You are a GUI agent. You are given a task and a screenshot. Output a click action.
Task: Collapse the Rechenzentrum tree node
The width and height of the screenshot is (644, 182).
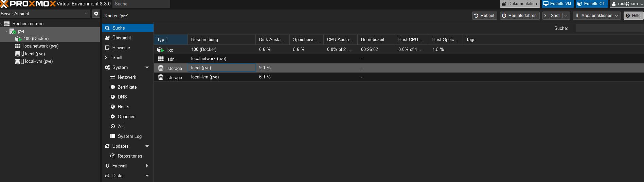(2, 24)
